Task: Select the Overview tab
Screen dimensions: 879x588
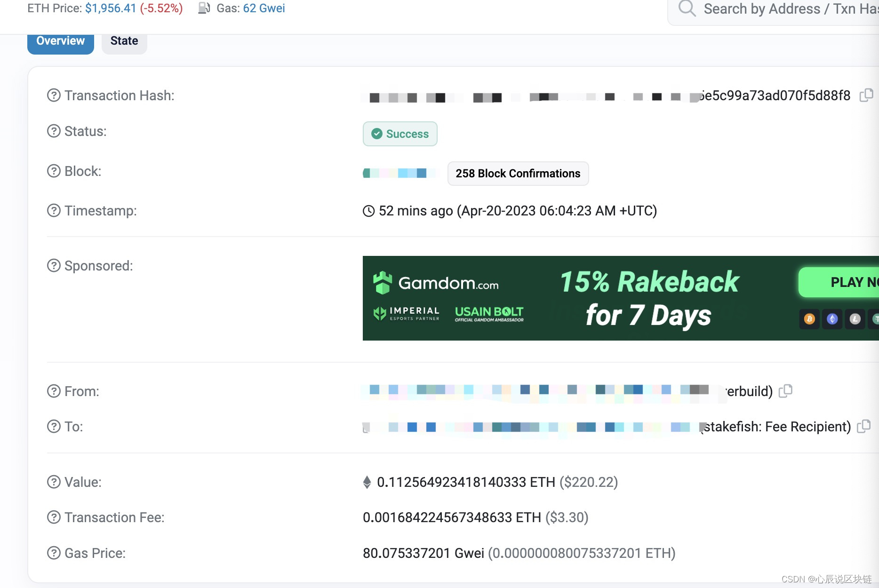Action: tap(61, 41)
